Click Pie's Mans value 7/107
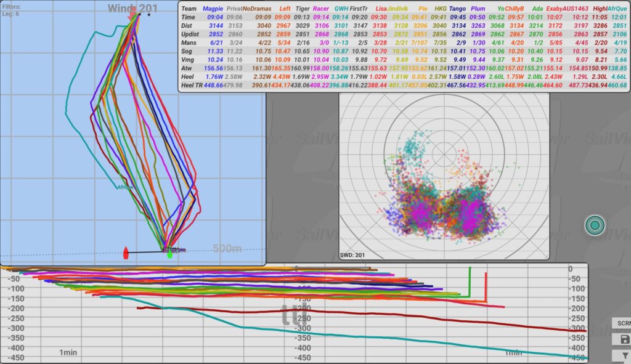This screenshot has width=631, height=364. (419, 42)
